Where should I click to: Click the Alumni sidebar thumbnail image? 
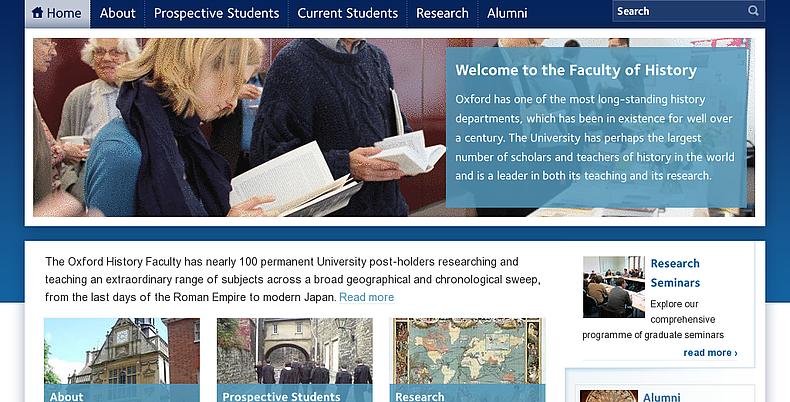[x=608, y=396]
